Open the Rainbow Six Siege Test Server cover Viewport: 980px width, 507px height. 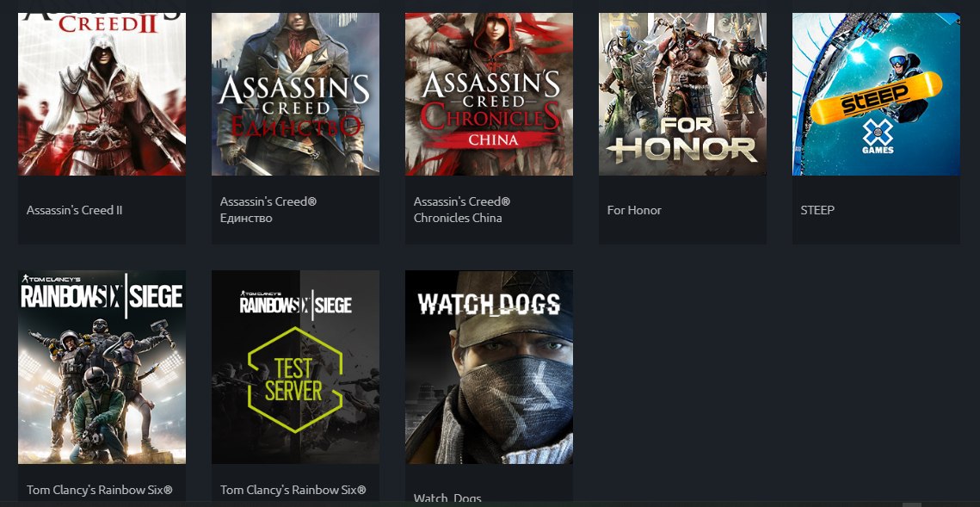295,367
